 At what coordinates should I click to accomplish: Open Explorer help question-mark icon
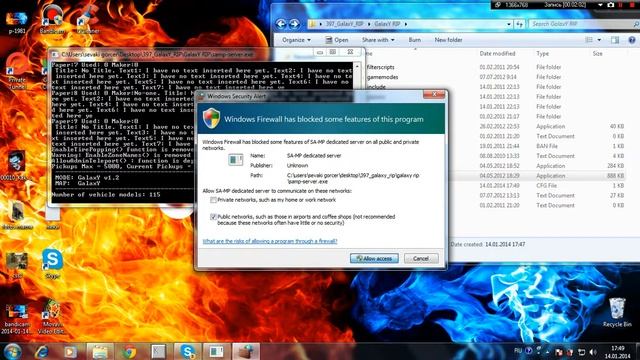pyautogui.click(x=632, y=40)
